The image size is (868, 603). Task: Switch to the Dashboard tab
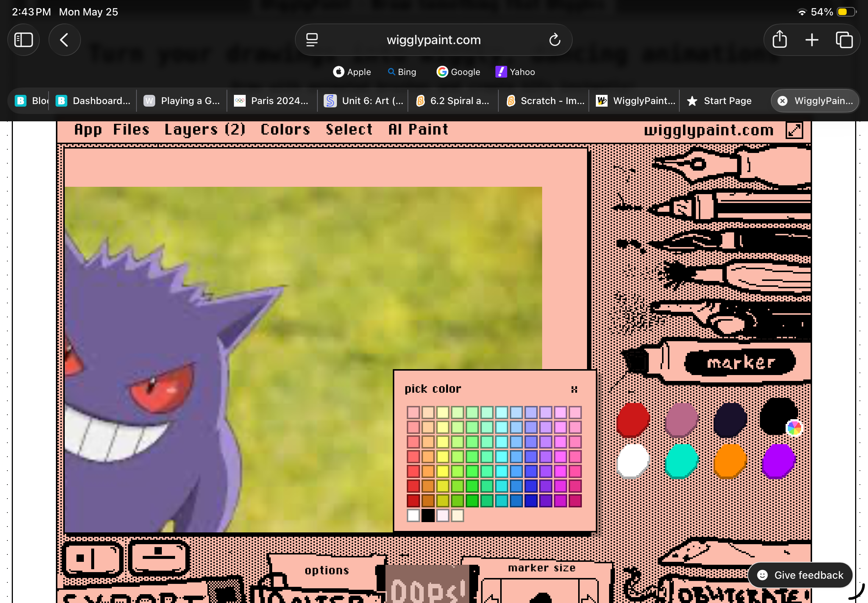pyautogui.click(x=93, y=101)
